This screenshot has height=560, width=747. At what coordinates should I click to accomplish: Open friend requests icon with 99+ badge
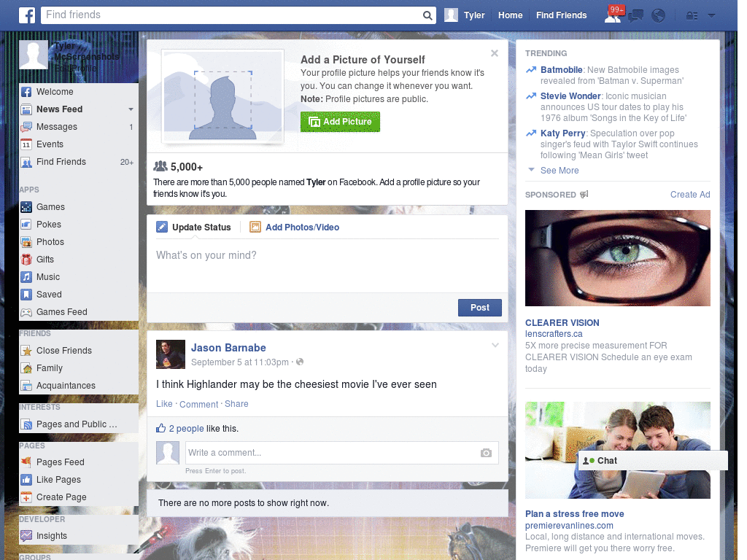coord(613,15)
